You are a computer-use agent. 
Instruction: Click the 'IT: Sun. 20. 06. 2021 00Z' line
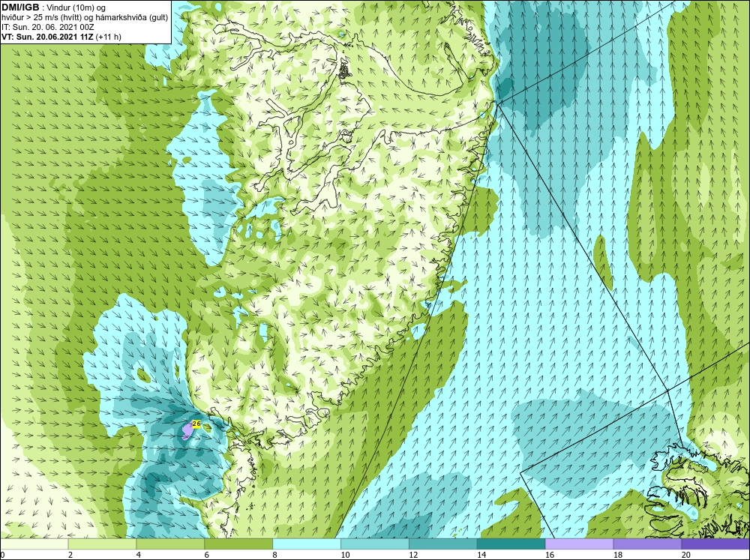[x=47, y=27]
